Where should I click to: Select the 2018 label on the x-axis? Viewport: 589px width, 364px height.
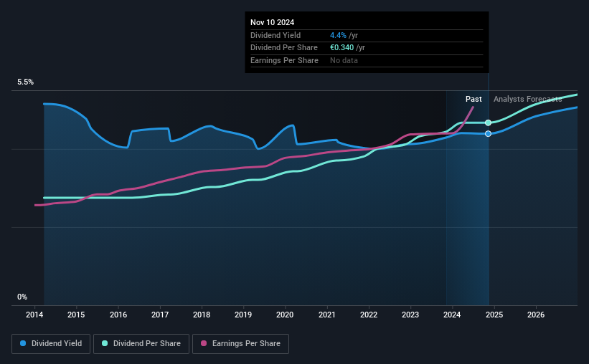202,315
